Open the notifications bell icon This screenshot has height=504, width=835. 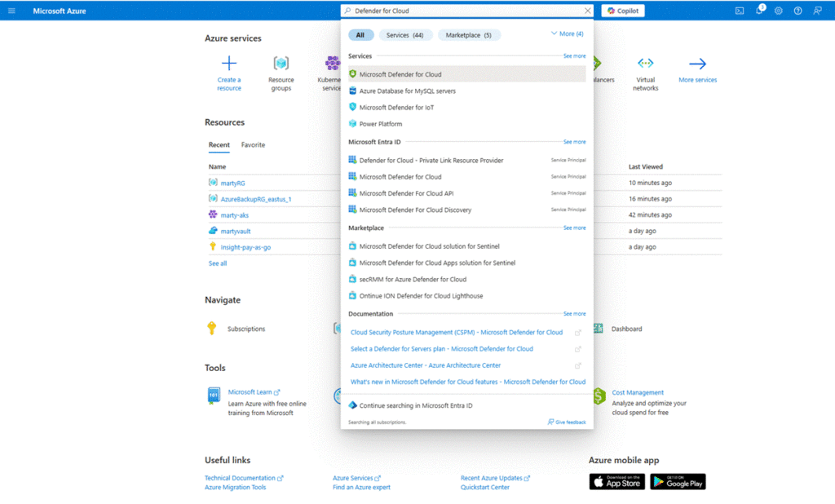point(759,11)
